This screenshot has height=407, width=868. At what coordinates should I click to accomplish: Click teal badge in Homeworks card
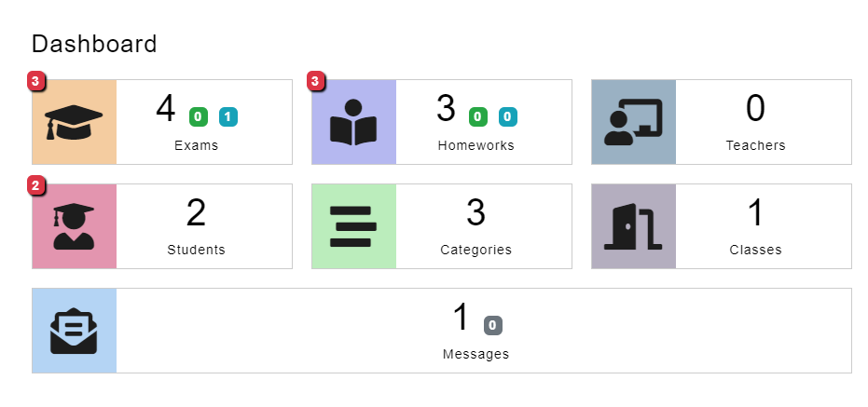(x=508, y=116)
